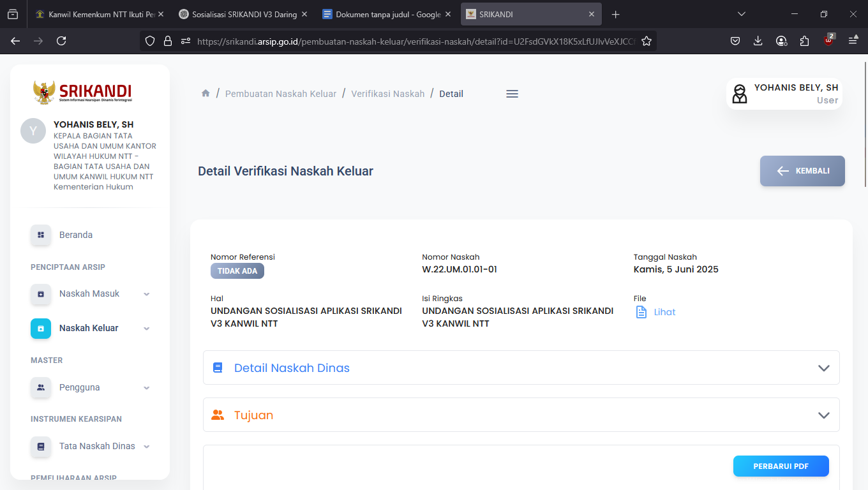Click the Pengguna users icon
This screenshot has width=868, height=490.
41,387
